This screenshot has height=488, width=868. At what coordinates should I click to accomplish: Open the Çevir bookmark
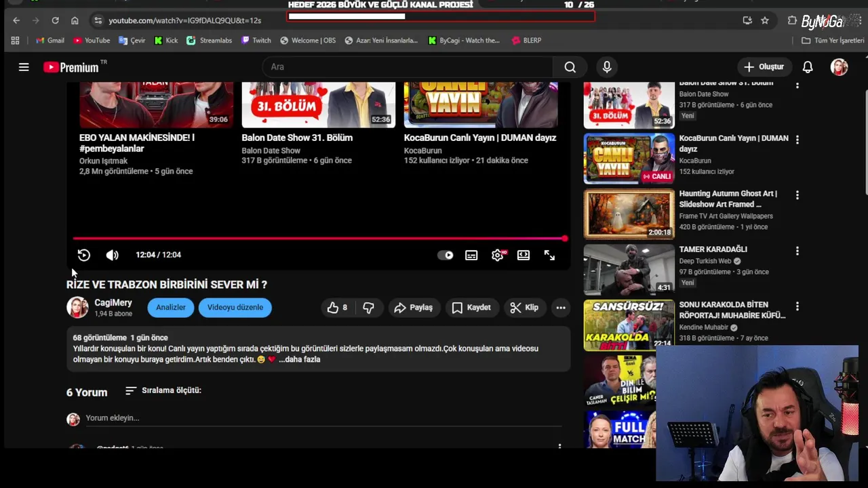click(x=132, y=41)
